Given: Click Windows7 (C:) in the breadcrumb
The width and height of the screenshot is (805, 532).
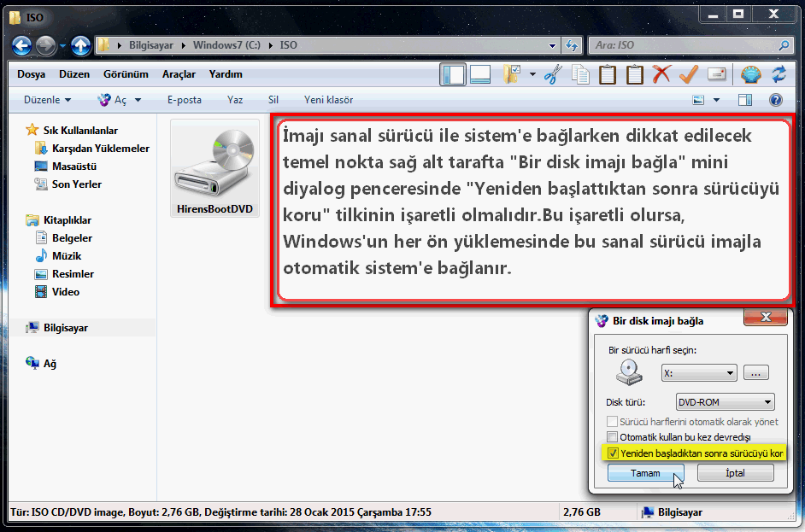Looking at the screenshot, I should (x=226, y=45).
